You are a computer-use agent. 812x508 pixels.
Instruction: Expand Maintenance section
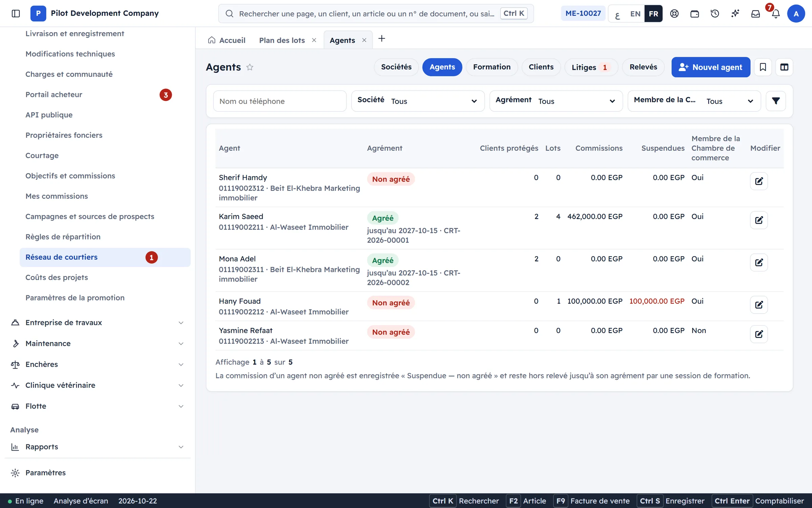coord(97,344)
